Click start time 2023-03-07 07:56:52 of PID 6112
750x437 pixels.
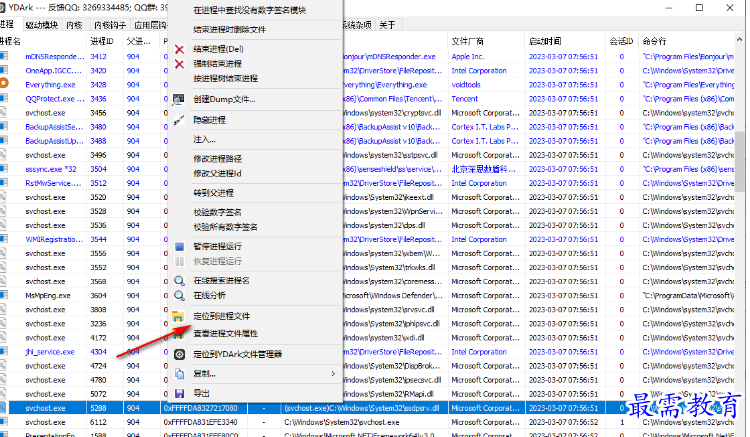tap(563, 423)
